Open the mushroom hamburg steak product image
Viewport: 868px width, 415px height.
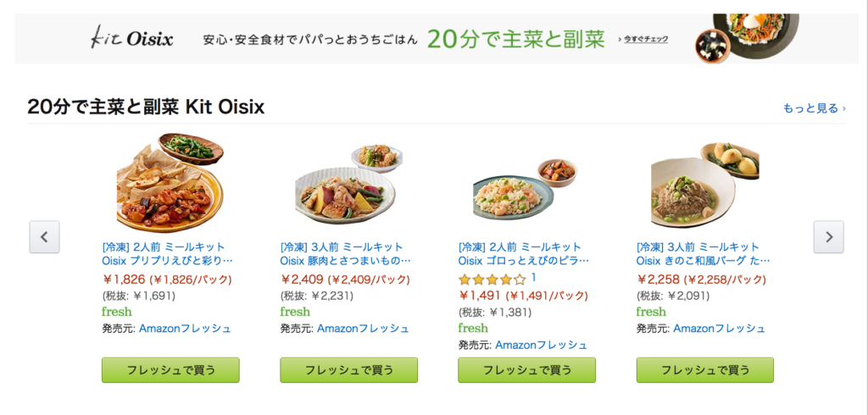pyautogui.click(x=705, y=185)
